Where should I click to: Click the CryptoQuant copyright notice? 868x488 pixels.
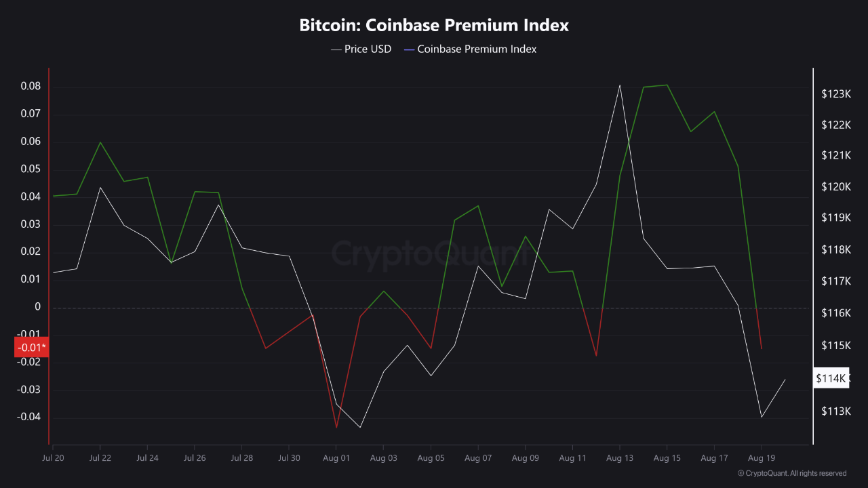coord(792,473)
